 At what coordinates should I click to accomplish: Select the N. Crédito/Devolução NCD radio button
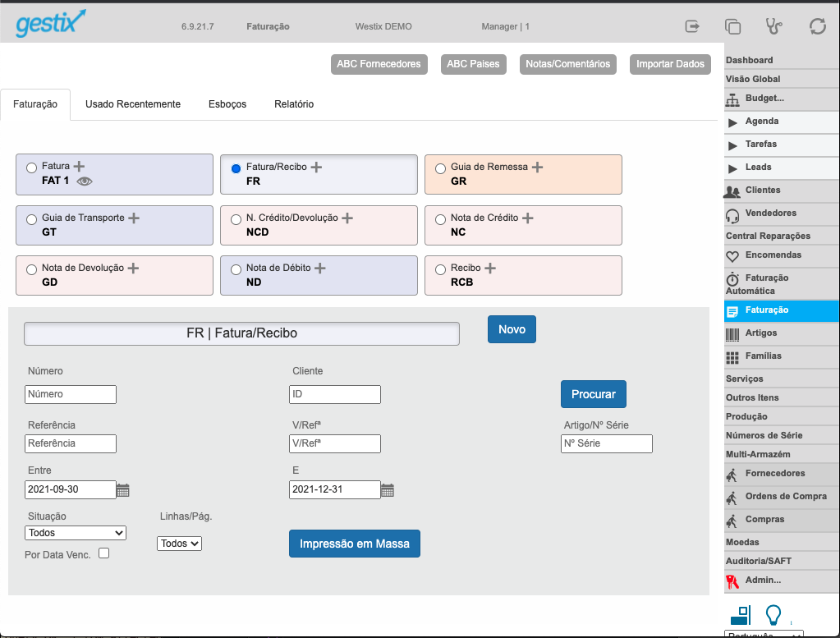[x=236, y=219]
